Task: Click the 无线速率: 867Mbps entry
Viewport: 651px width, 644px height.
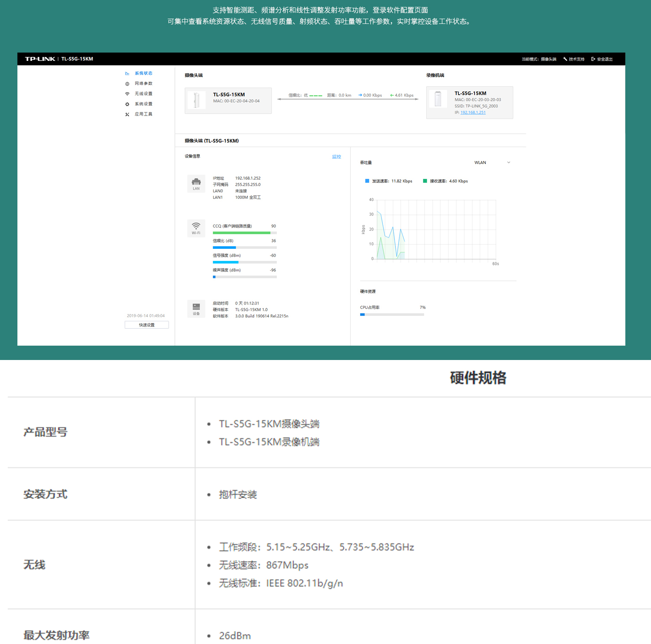Action: 263,565
